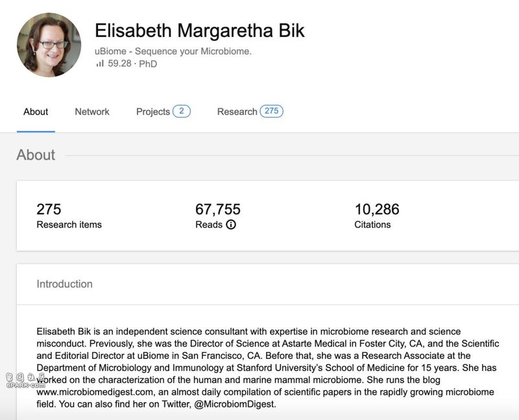This screenshot has height=420, width=519.
Task: Click the RG score bar chart icon
Action: [100, 63]
